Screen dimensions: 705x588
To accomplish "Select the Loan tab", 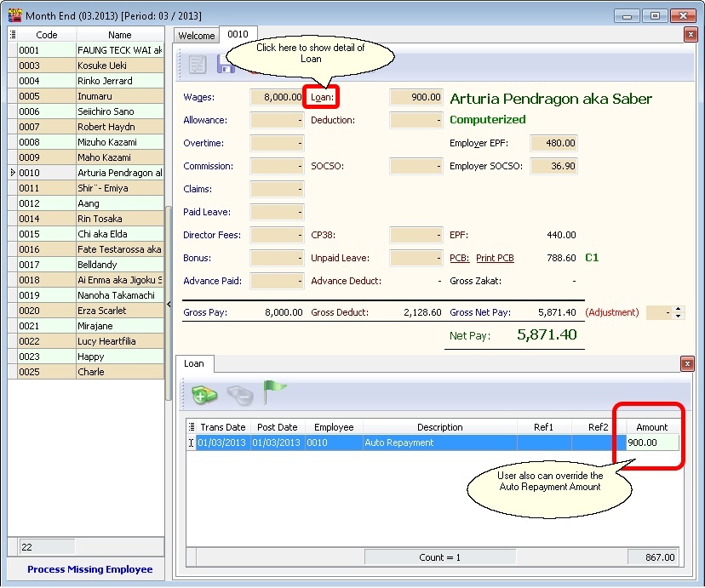I will coord(194,363).
